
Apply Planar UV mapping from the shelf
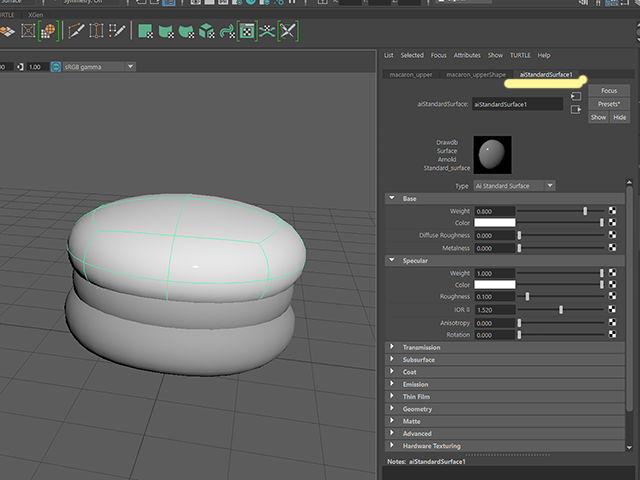tap(145, 31)
